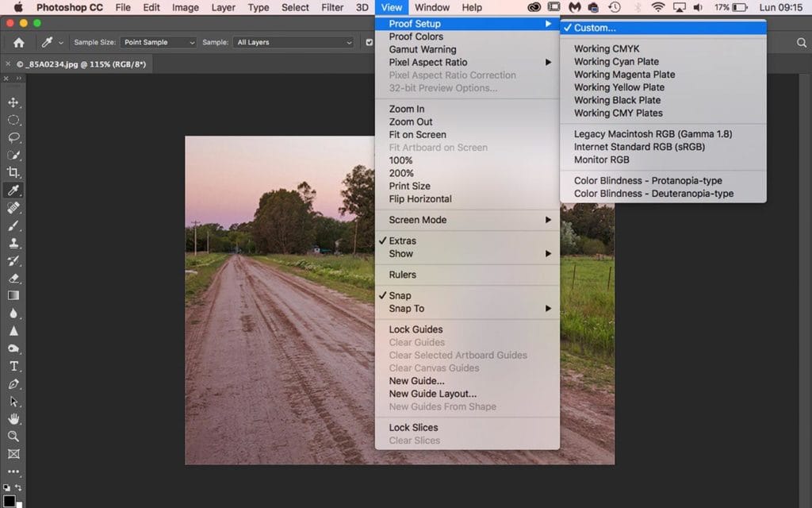This screenshot has width=812, height=508.
Task: Click the Home icon in the options bar
Action: pos(18,43)
